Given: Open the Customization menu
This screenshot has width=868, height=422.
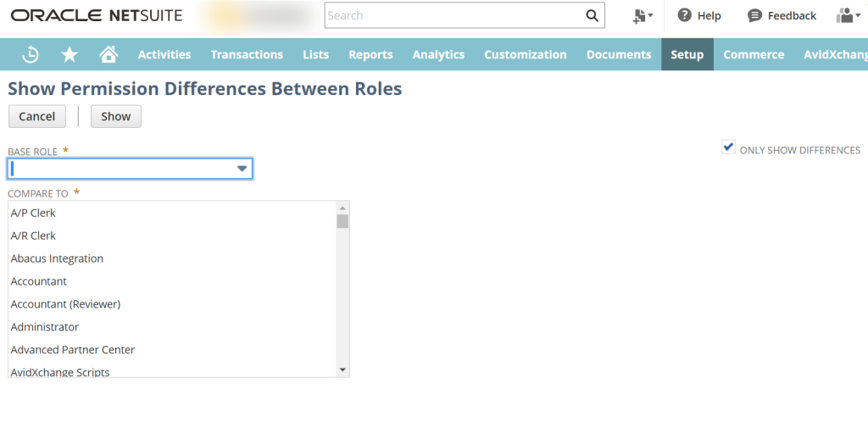Looking at the screenshot, I should point(526,54).
